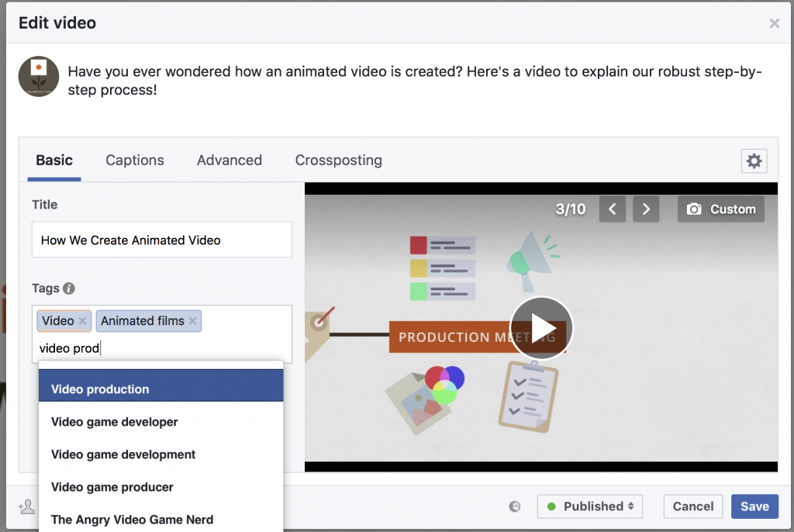The width and height of the screenshot is (794, 532).
Task: Remove the Video tag
Action: pyautogui.click(x=82, y=321)
